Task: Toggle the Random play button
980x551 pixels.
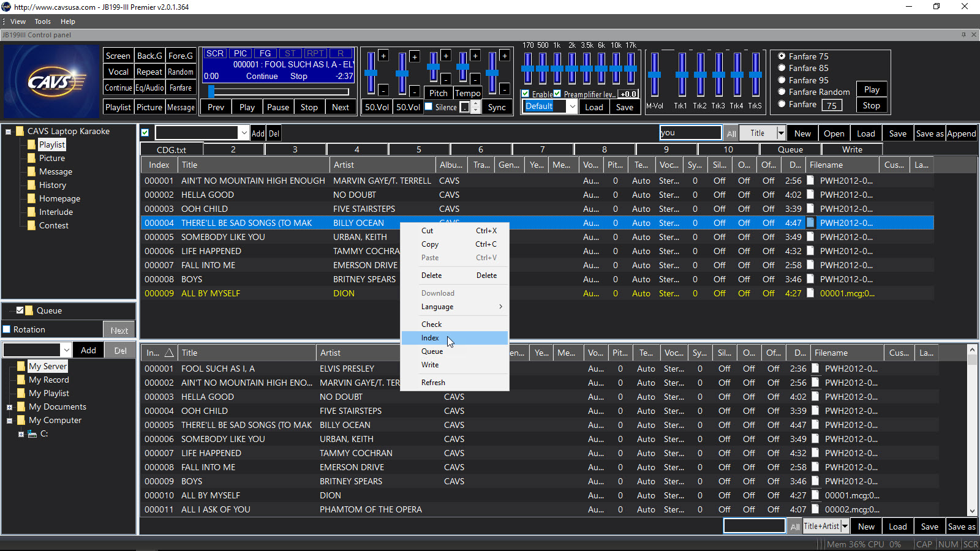Action: pyautogui.click(x=181, y=72)
